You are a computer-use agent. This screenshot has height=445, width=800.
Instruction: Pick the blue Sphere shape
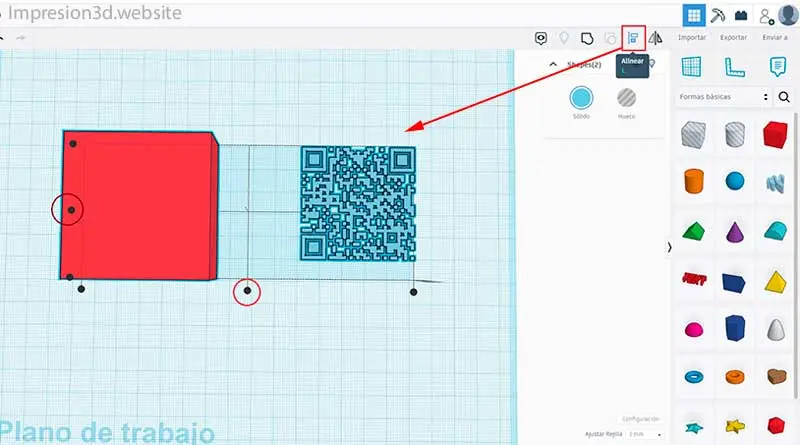point(735,181)
